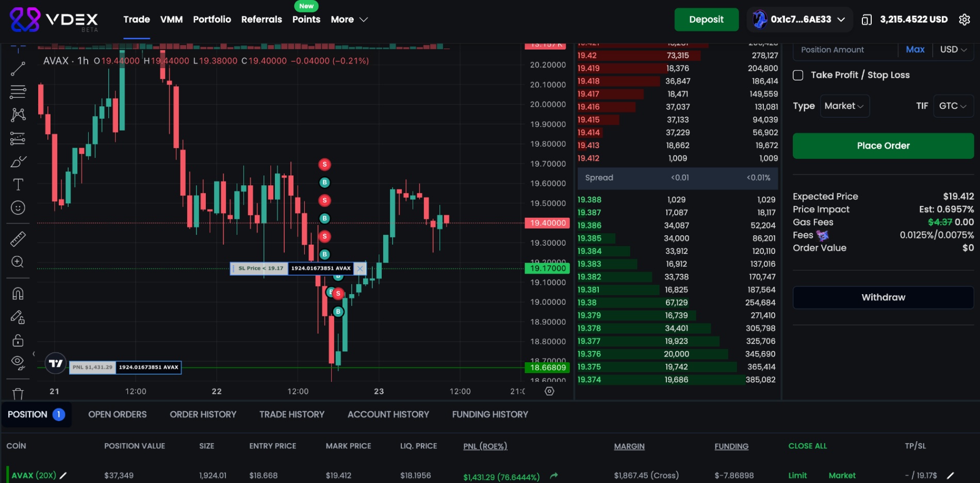This screenshot has width=980, height=483.
Task: Switch to the Trade History tab
Action: (x=291, y=414)
